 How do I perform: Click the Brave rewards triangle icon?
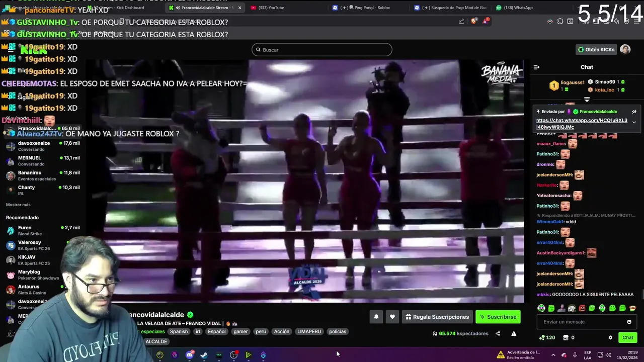(485, 21)
